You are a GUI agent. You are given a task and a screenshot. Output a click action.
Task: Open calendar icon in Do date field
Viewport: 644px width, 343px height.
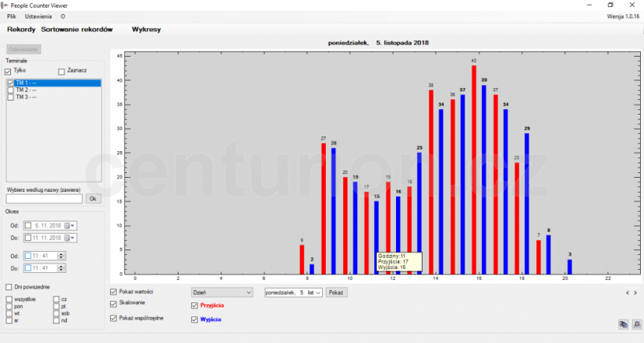[x=67, y=238]
